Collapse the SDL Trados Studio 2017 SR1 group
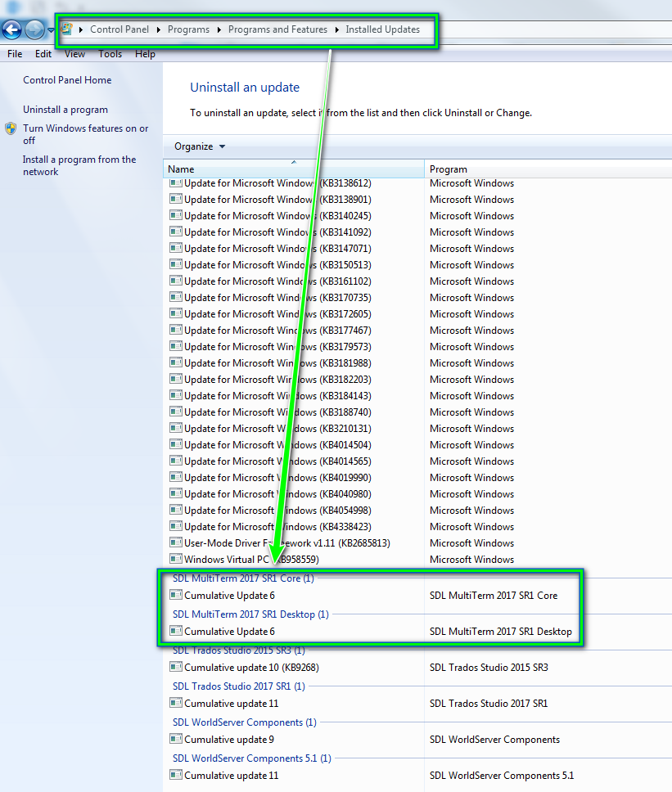This screenshot has height=792, width=672. click(x=238, y=686)
